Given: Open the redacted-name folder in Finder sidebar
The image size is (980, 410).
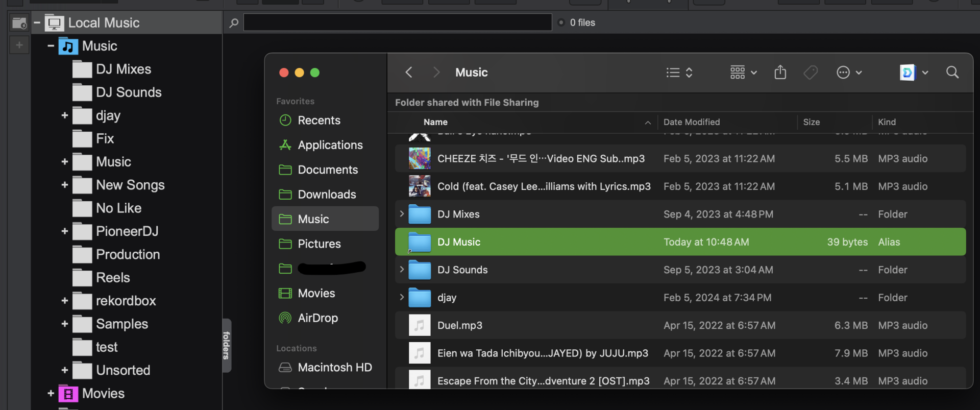Looking at the screenshot, I should pyautogui.click(x=325, y=269).
